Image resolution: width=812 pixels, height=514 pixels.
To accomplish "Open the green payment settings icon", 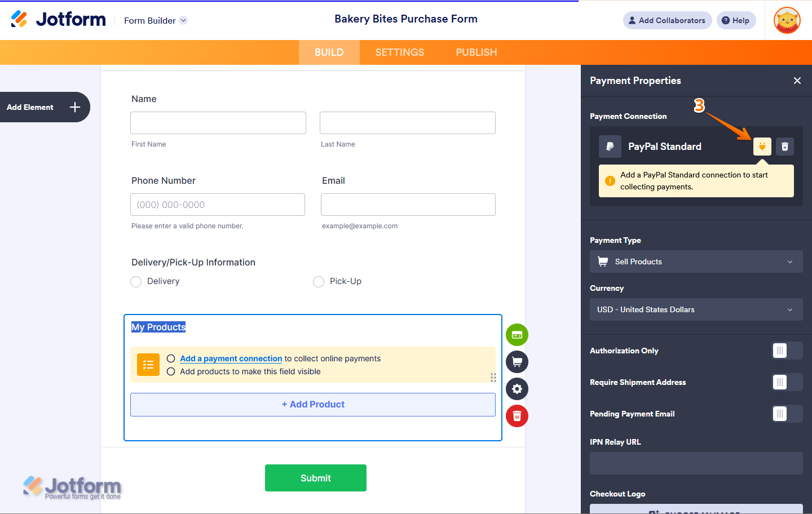I will pyautogui.click(x=517, y=335).
